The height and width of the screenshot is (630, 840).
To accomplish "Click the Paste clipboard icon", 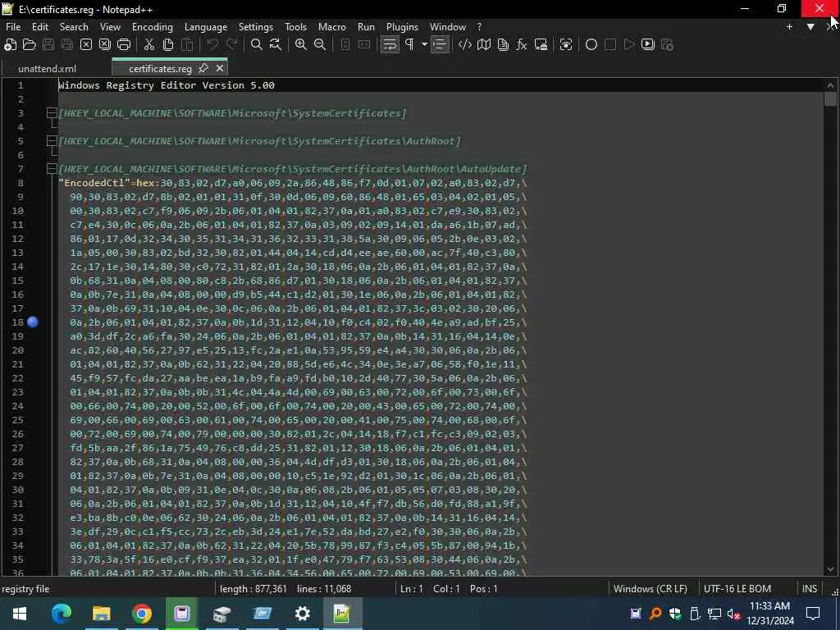I will (187, 45).
